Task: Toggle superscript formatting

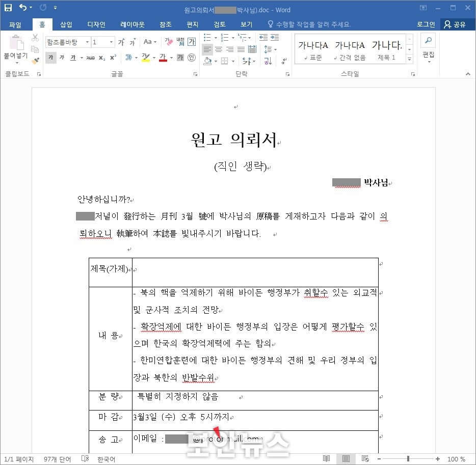Action: 113,58
